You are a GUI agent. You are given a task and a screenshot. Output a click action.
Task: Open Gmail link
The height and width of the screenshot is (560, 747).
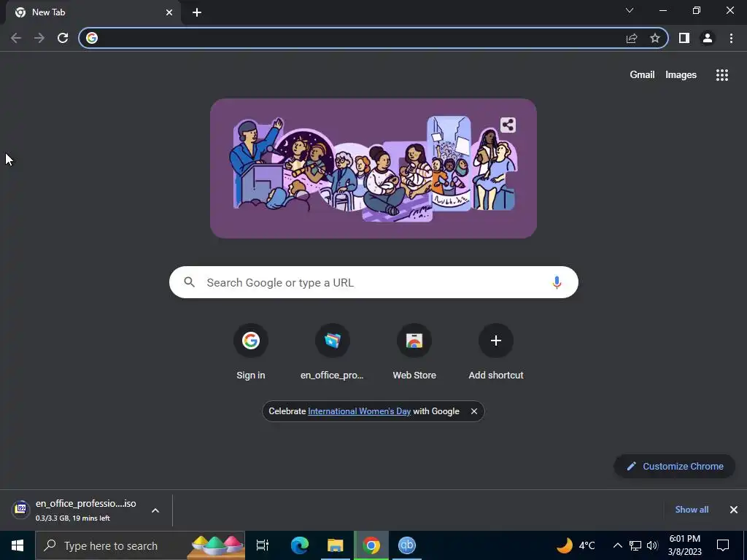click(642, 75)
